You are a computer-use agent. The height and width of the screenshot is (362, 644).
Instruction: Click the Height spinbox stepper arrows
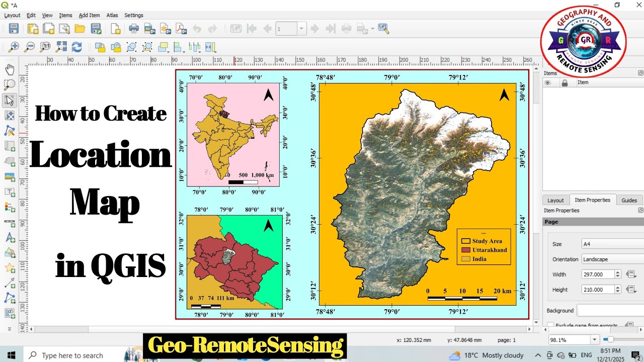click(618, 290)
